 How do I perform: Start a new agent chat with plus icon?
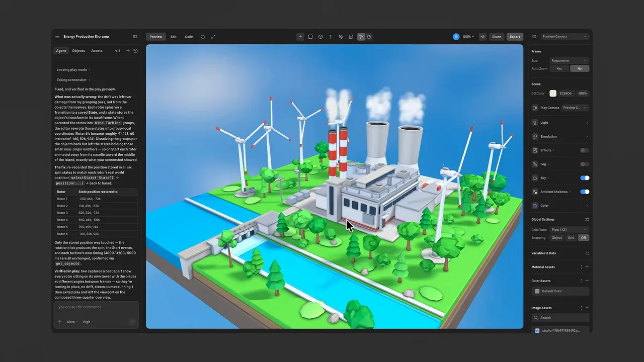(128, 51)
